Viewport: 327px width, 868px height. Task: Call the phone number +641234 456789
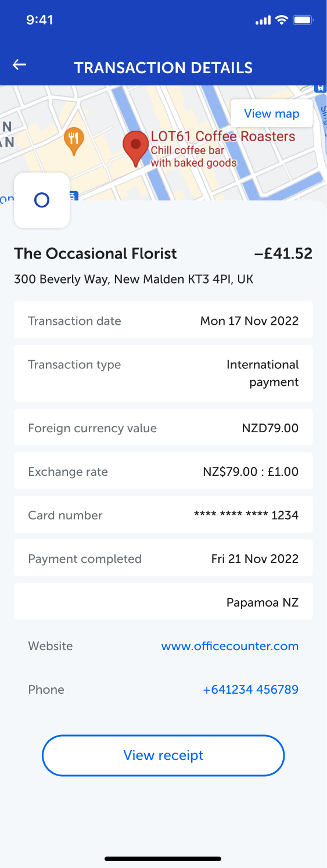(x=250, y=690)
